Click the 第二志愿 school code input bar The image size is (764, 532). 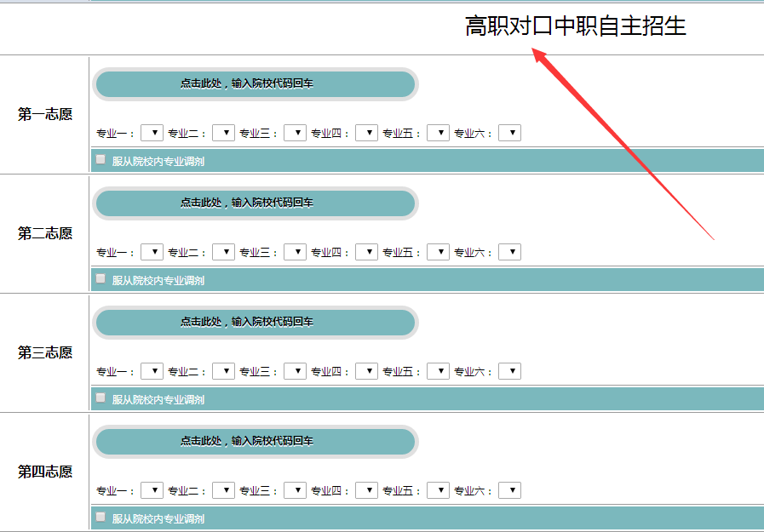point(255,203)
